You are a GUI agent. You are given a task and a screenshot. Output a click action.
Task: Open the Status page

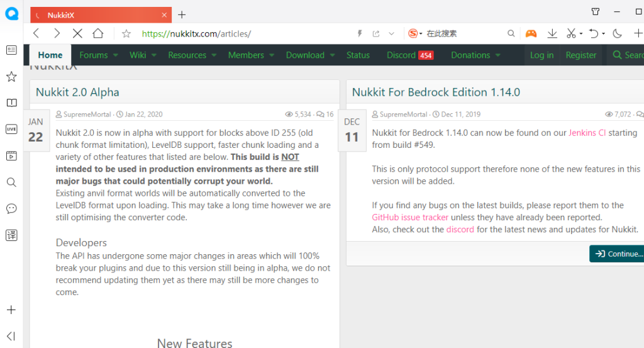coord(358,55)
